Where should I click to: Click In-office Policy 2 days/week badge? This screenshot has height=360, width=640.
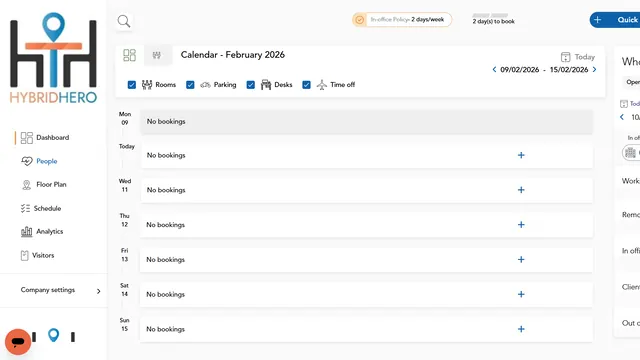click(402, 20)
